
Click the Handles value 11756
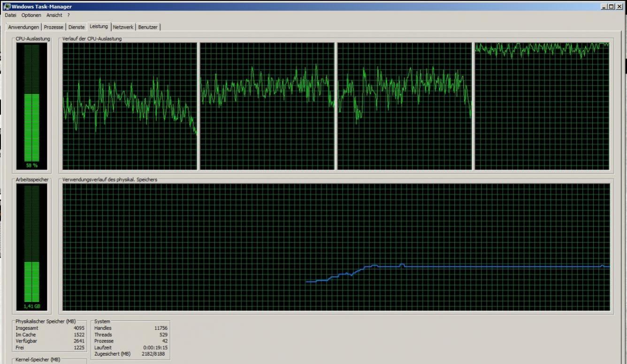point(161,328)
